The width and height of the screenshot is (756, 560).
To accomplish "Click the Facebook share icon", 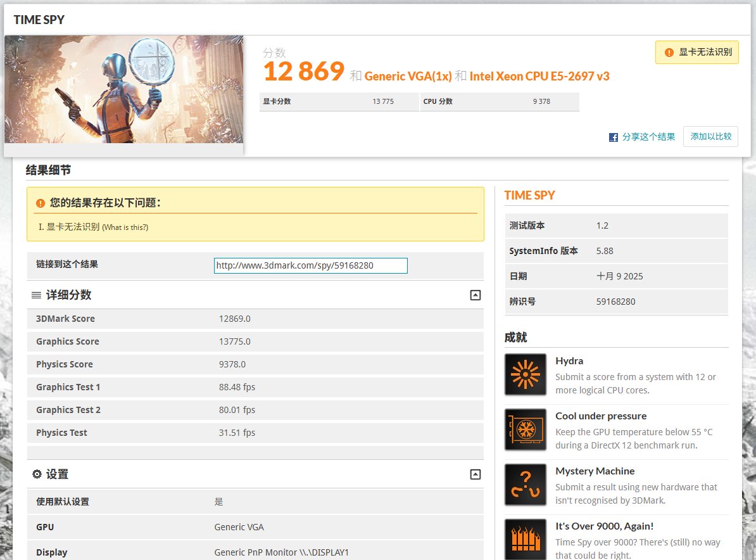I will tap(614, 137).
